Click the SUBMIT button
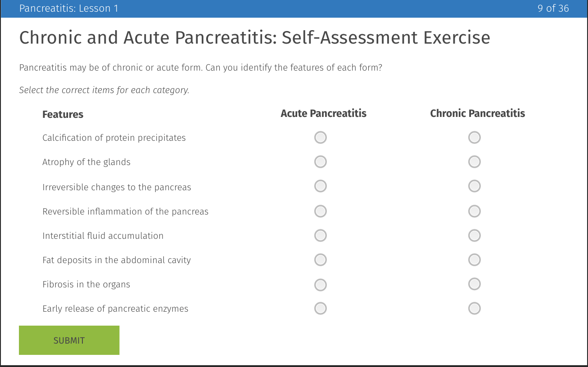Screen dimensions: 588x367 [69, 340]
